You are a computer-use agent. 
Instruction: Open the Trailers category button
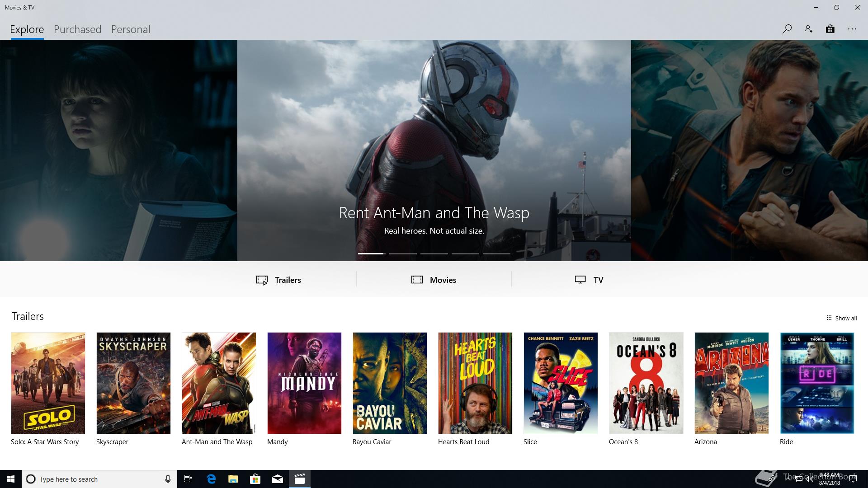tap(278, 280)
